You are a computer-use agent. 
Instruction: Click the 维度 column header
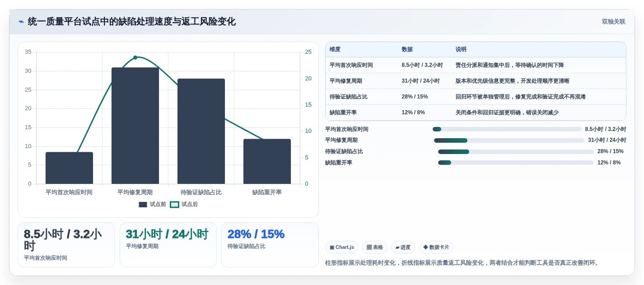click(x=335, y=50)
